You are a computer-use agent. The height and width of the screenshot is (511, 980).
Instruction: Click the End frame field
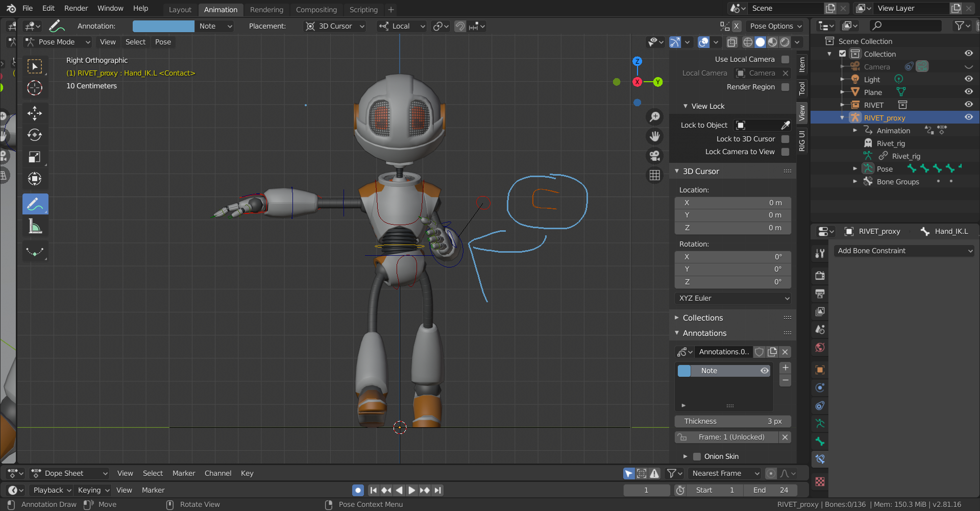coord(770,490)
